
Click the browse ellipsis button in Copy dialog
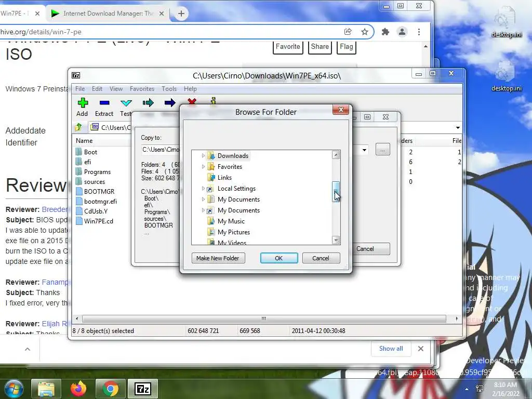(383, 150)
